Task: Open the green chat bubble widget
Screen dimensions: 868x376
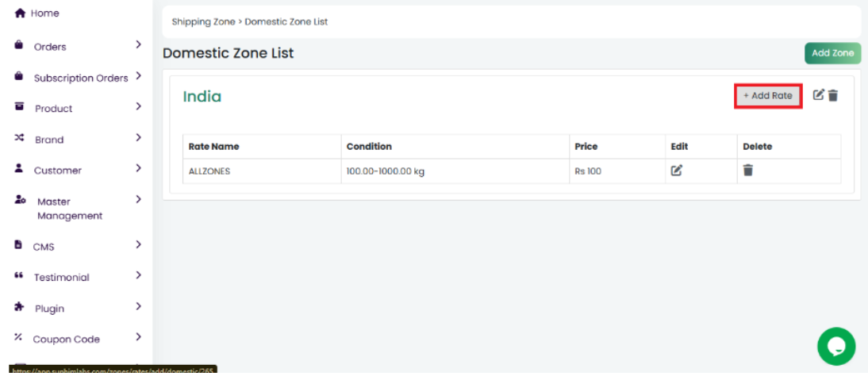Action: (836, 347)
